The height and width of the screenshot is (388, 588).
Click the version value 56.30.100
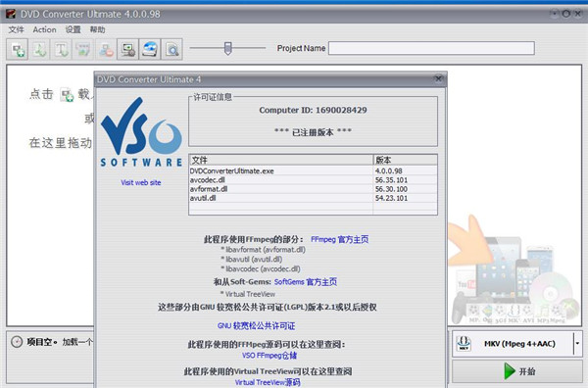(391, 189)
